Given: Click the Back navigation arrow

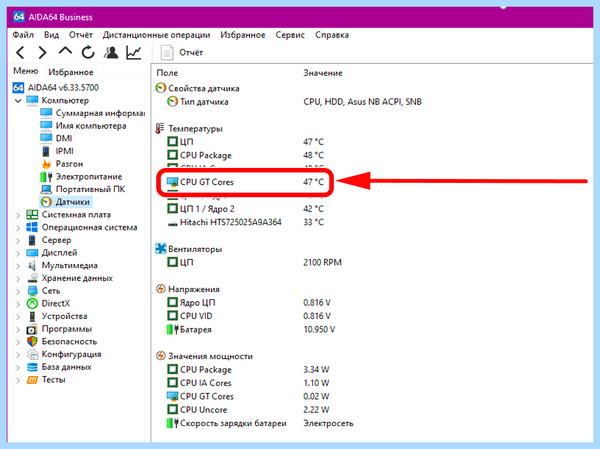Looking at the screenshot, I should pos(20,52).
